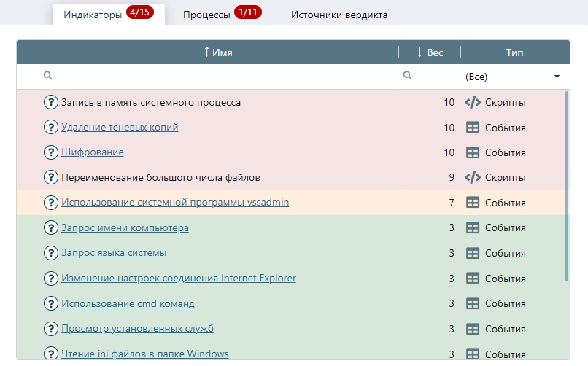Select the 'Индикаторы' tab
Screen dimensions: 588x366
pos(108,15)
